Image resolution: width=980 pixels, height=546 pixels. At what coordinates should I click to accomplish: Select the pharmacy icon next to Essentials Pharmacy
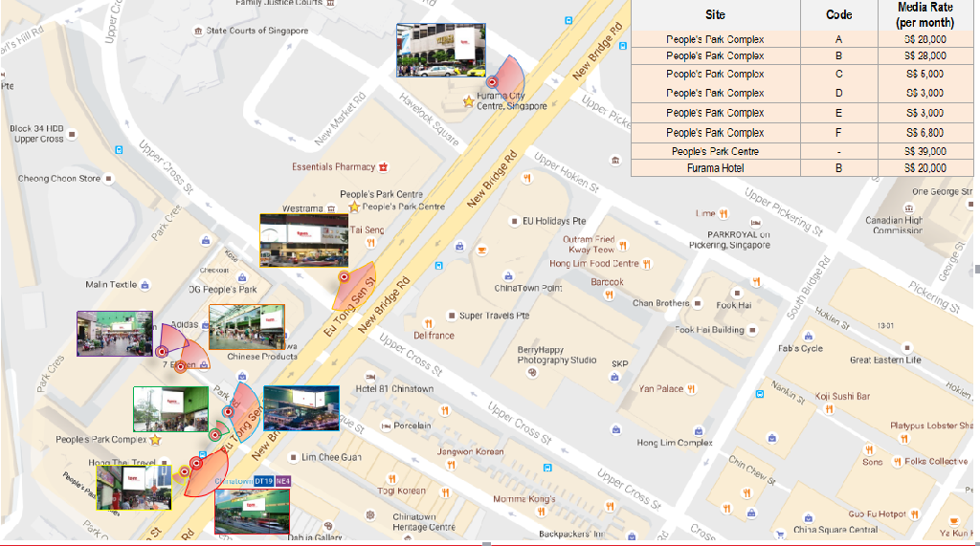click(384, 166)
